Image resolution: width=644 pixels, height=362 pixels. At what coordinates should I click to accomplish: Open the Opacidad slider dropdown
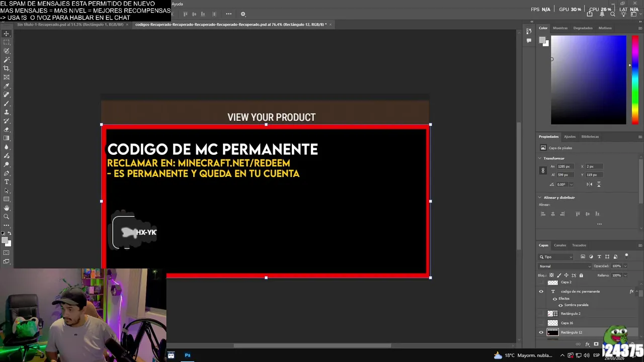point(625,266)
